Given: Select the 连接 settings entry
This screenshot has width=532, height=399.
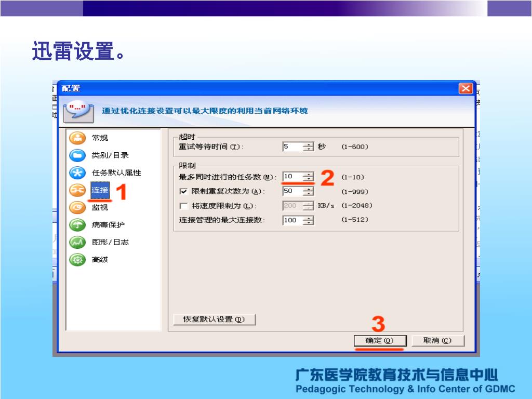Looking at the screenshot, I should (x=100, y=190).
